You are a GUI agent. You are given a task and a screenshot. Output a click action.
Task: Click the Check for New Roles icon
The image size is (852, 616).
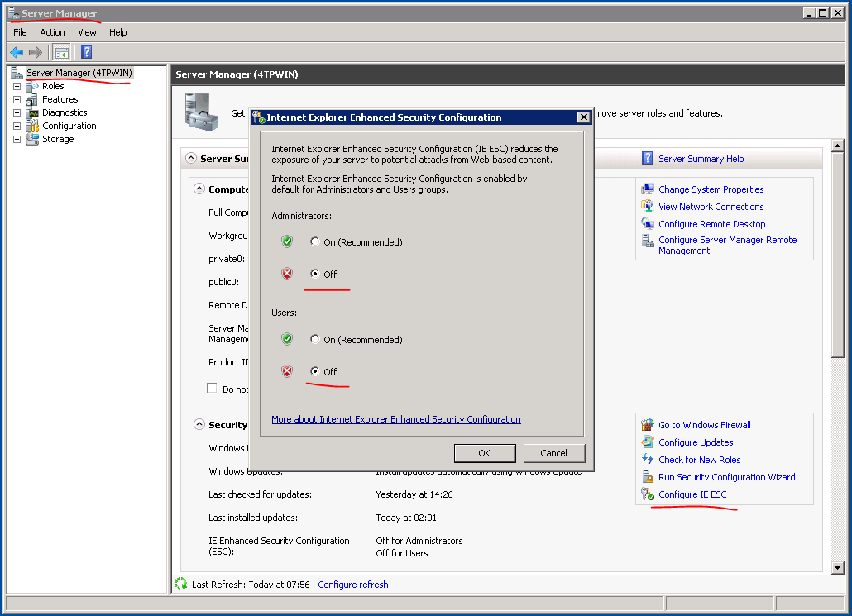point(647,460)
